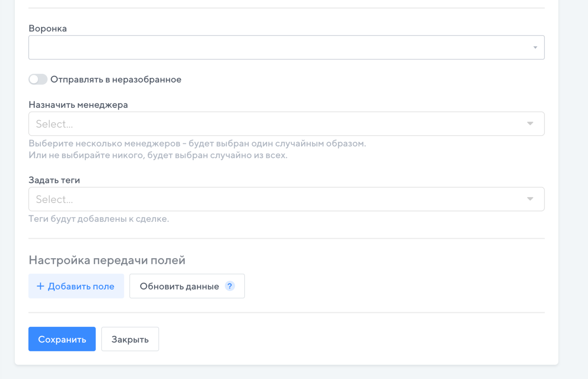Screen dimensions: 588x379
Task: Click the Добавить поле button text
Action: click(81, 286)
